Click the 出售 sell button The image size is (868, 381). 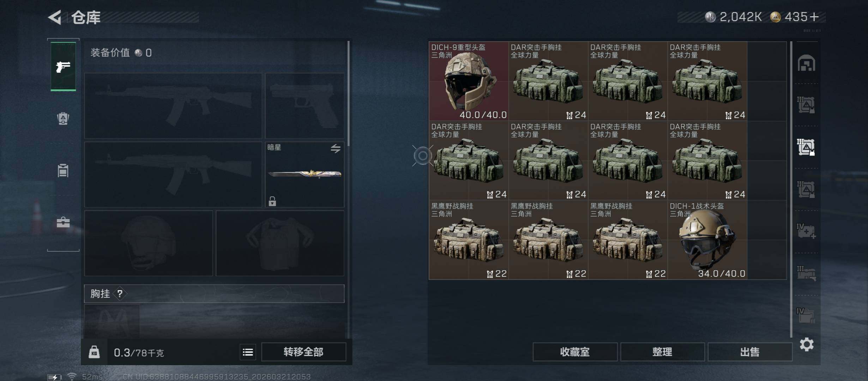[x=750, y=352]
